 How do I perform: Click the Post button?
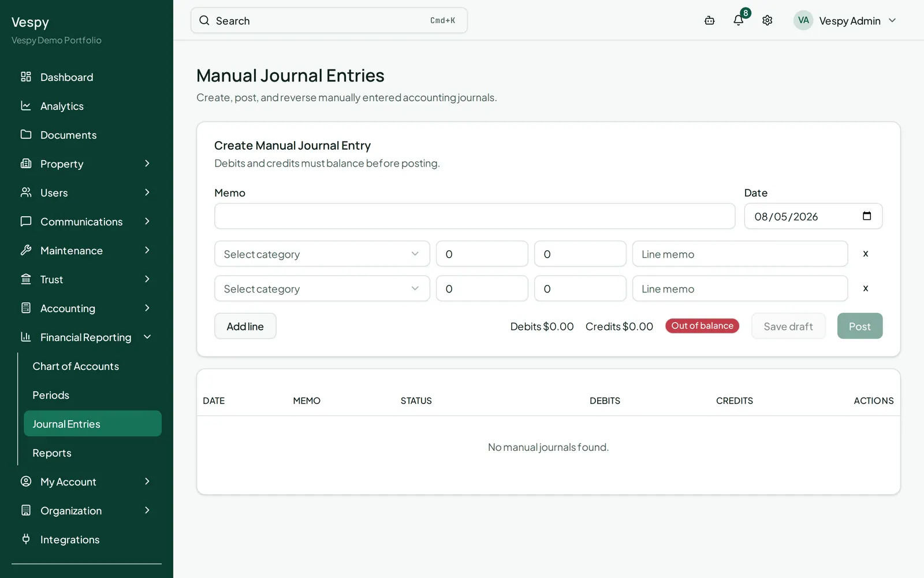pyautogui.click(x=860, y=326)
